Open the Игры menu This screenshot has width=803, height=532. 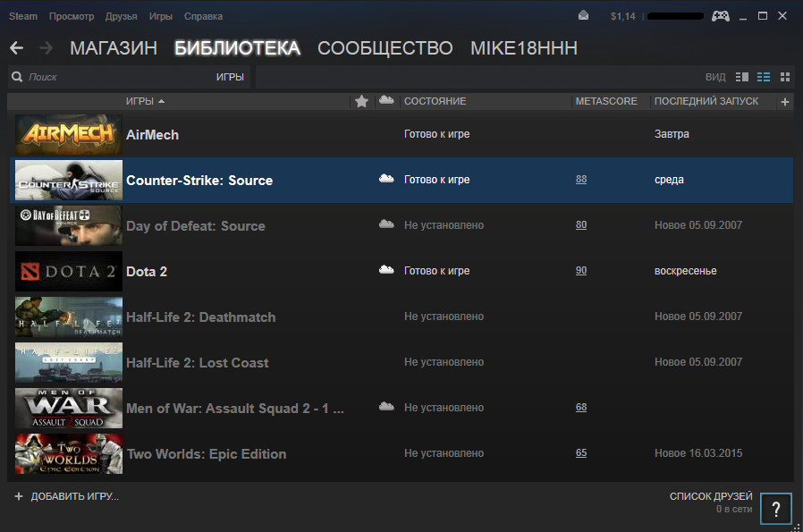[161, 16]
